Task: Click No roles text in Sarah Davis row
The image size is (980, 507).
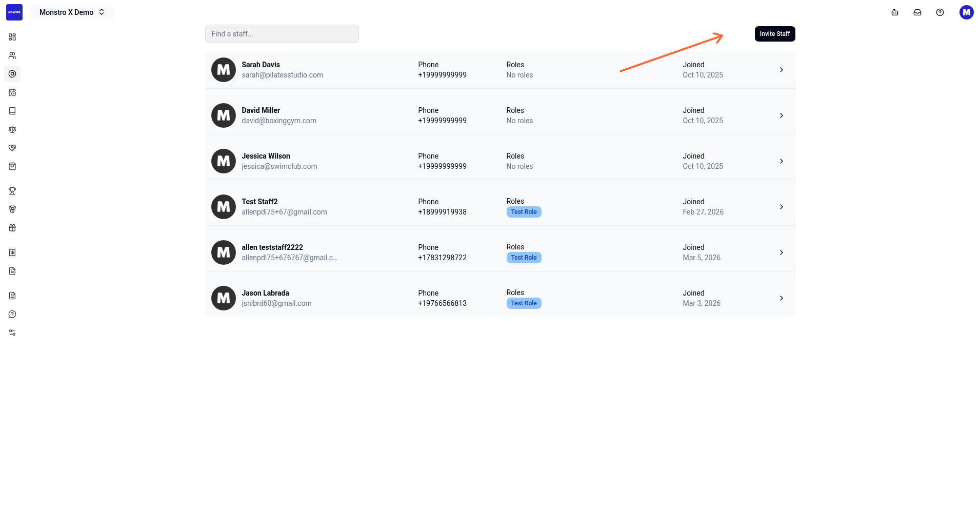Action: 519,75
